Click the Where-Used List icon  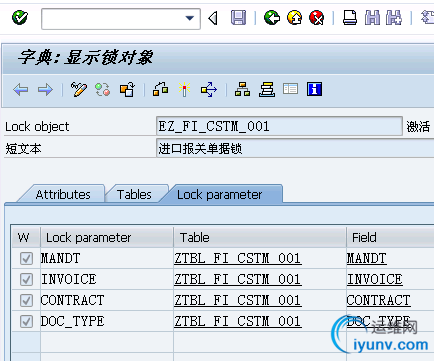209,90
